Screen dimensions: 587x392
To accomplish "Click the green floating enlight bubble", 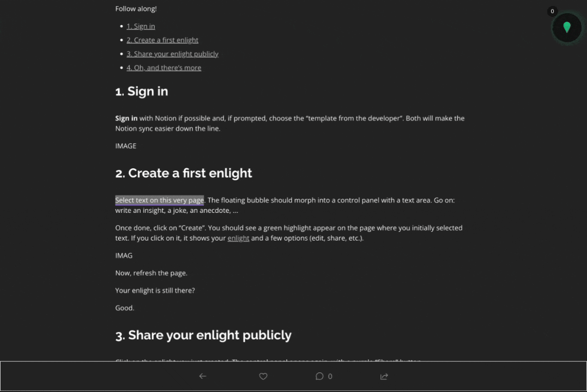I will coord(567,28).
